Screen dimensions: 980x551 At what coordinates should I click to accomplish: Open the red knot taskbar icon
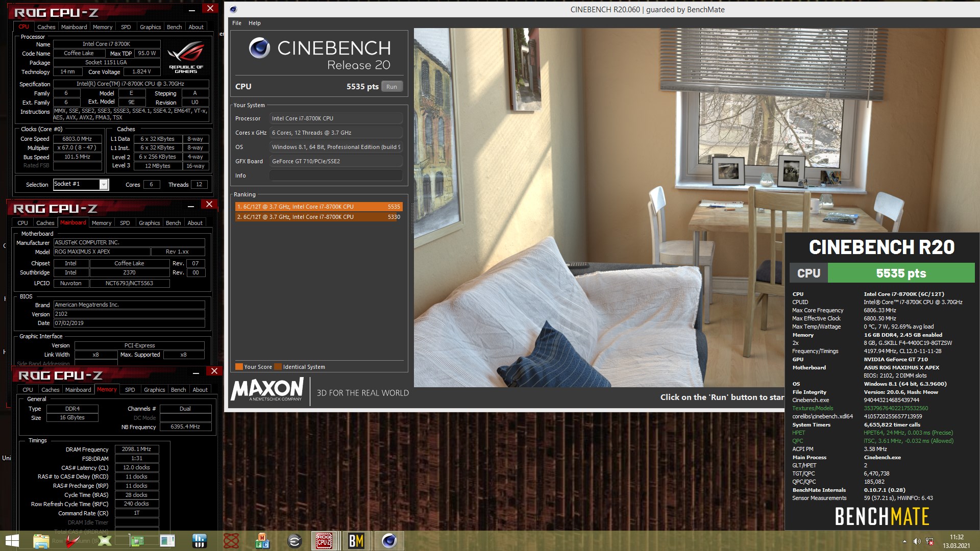231,540
